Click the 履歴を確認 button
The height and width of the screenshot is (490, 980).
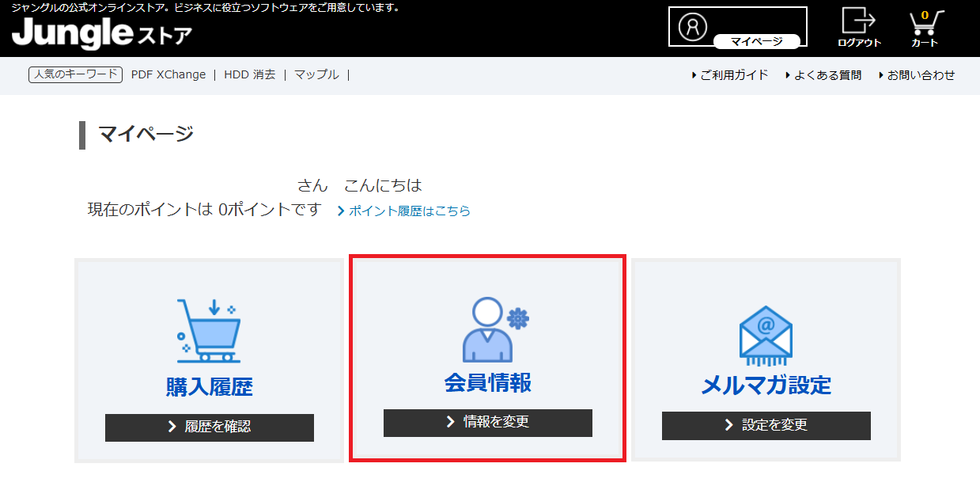pyautogui.click(x=209, y=427)
